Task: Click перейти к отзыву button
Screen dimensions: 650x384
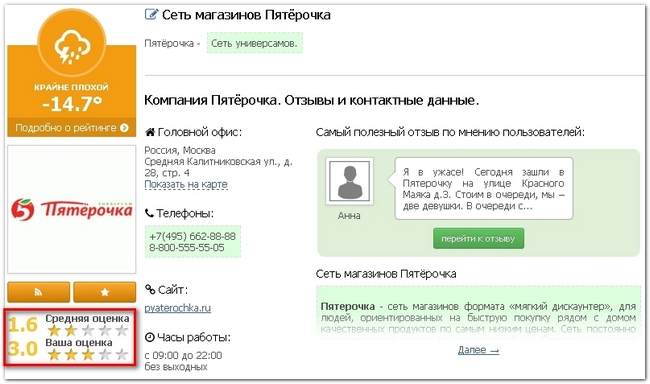Action: pos(478,238)
